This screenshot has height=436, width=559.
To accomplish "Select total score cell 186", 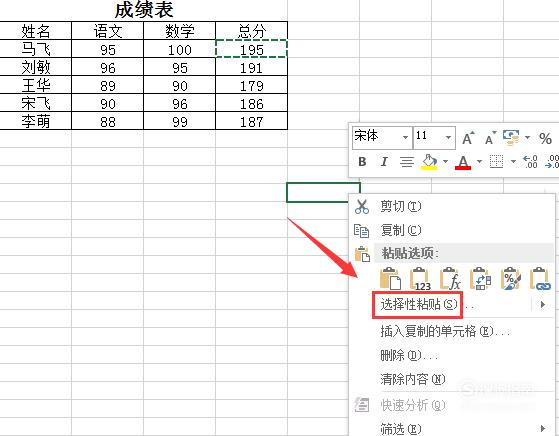I will [252, 103].
